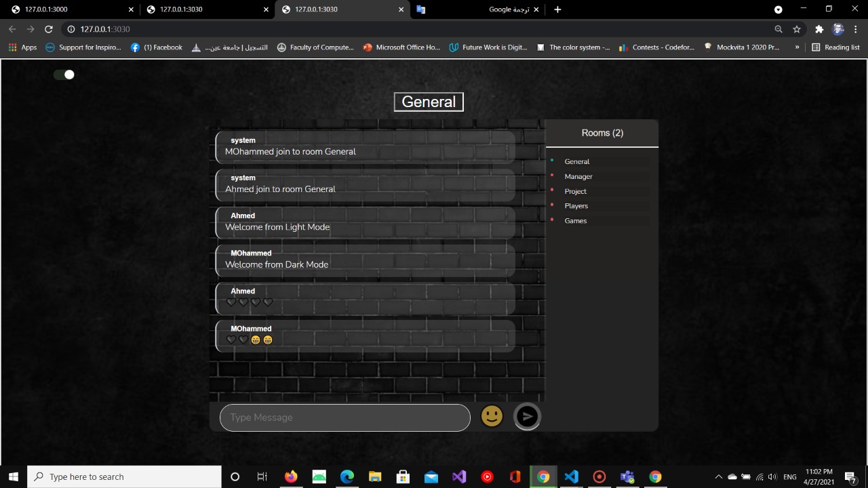Viewport: 868px width, 488px height.
Task: Open Visual Studio from the taskbar
Action: pos(459,476)
